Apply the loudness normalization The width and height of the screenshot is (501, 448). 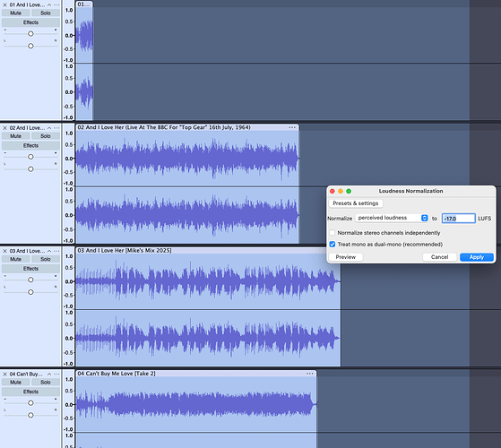pyautogui.click(x=477, y=257)
